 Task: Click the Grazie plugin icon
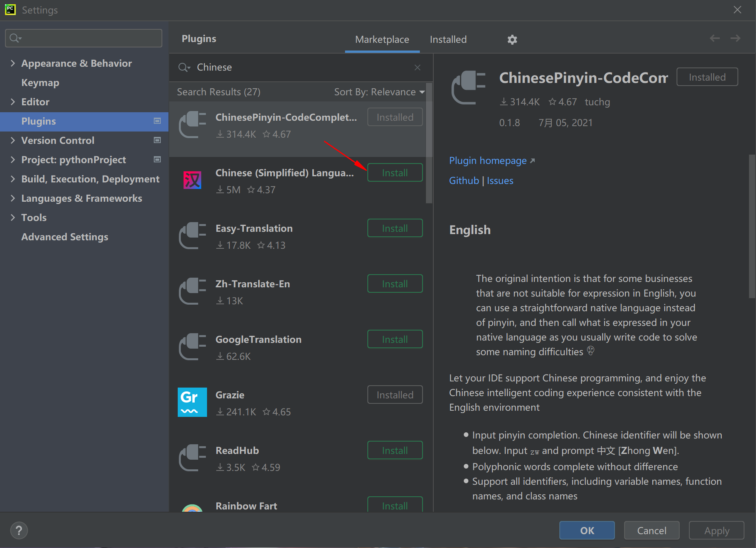[x=192, y=402]
